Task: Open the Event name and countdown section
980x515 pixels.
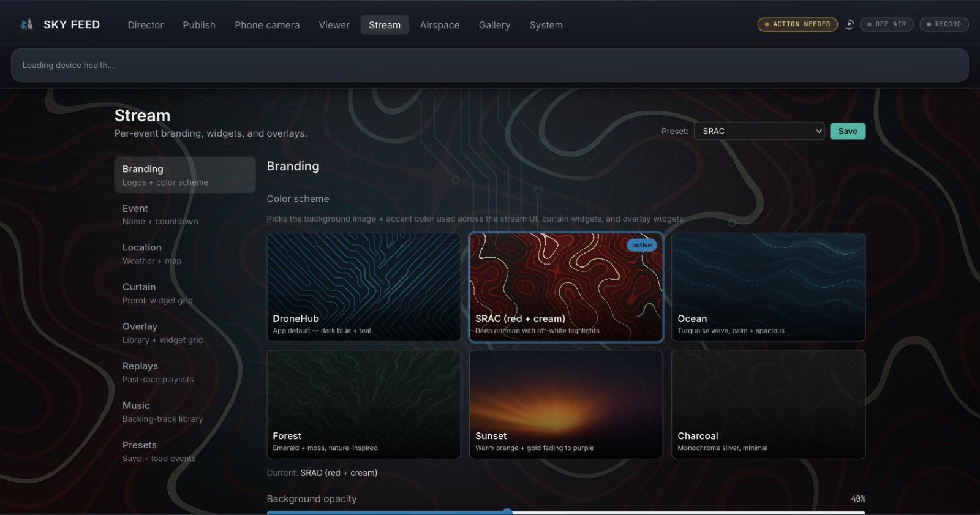Action: coord(185,214)
